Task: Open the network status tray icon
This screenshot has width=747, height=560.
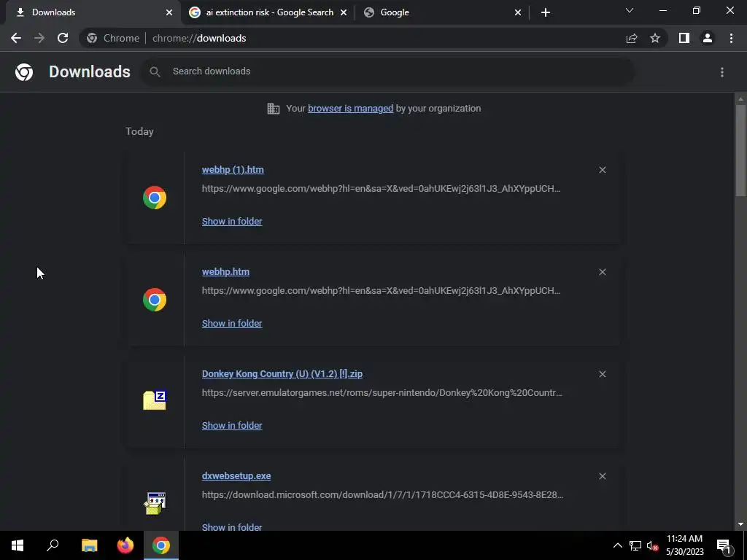Action: tap(635, 545)
